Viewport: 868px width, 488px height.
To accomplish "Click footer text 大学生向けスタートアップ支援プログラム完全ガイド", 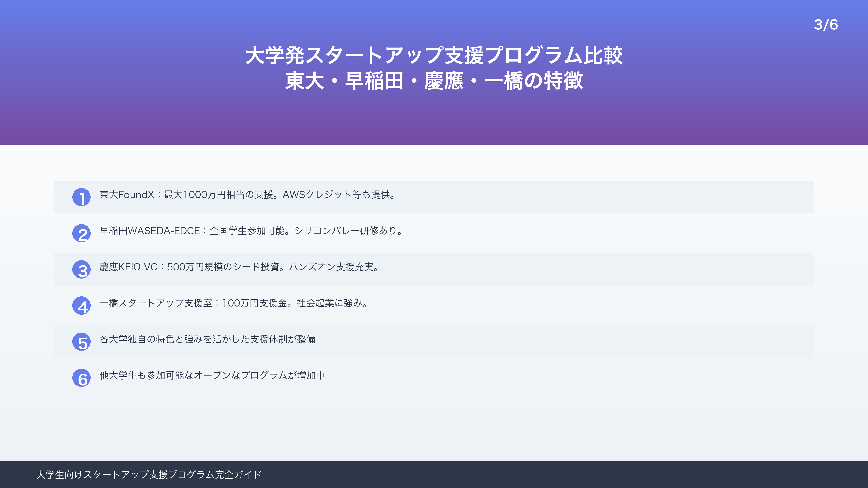I will click(149, 474).
